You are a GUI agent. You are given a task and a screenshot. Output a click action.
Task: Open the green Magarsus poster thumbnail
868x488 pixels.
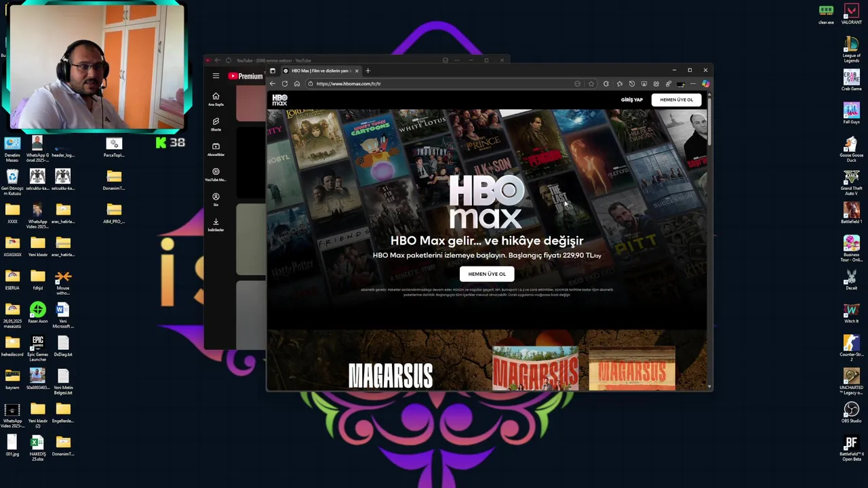coord(535,369)
